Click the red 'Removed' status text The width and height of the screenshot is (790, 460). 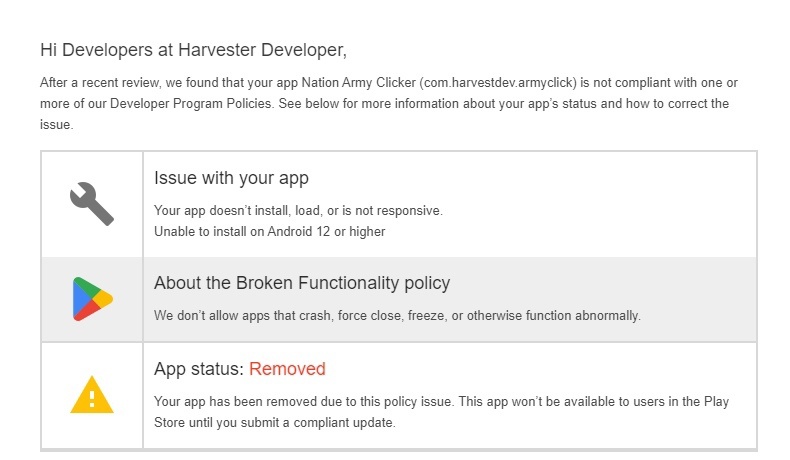[287, 369]
